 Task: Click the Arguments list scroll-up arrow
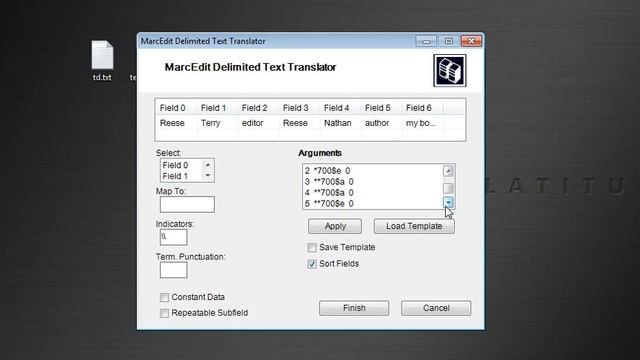tap(448, 171)
